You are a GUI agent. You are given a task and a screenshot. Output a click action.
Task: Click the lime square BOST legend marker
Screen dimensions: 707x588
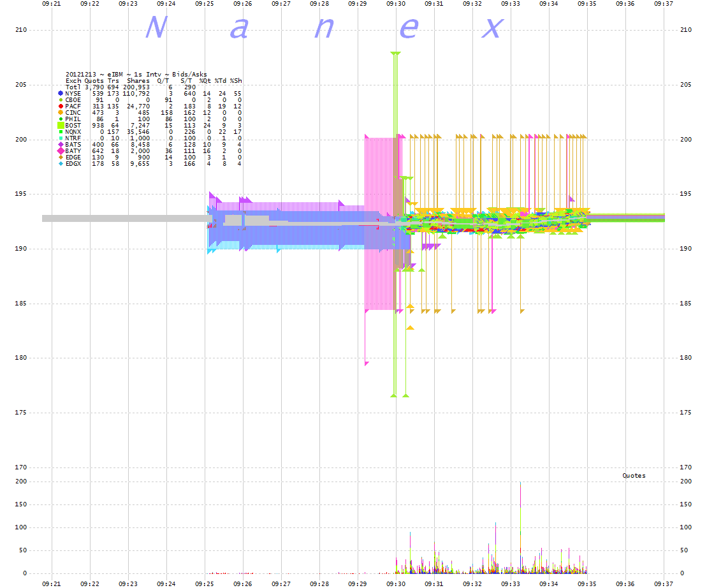pos(61,126)
